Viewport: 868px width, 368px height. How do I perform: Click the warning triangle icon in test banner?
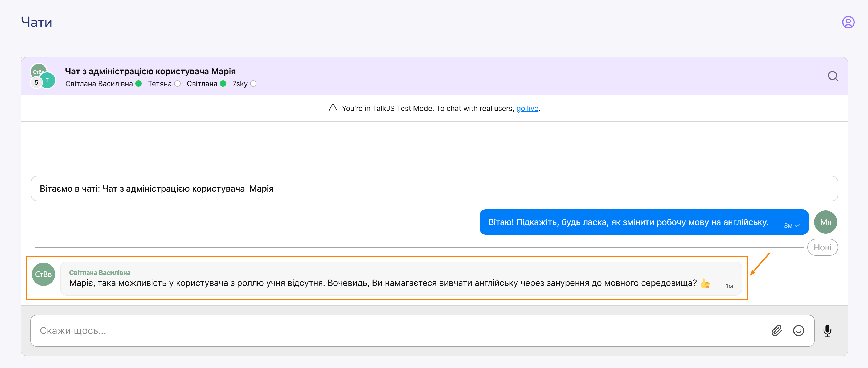(x=333, y=108)
